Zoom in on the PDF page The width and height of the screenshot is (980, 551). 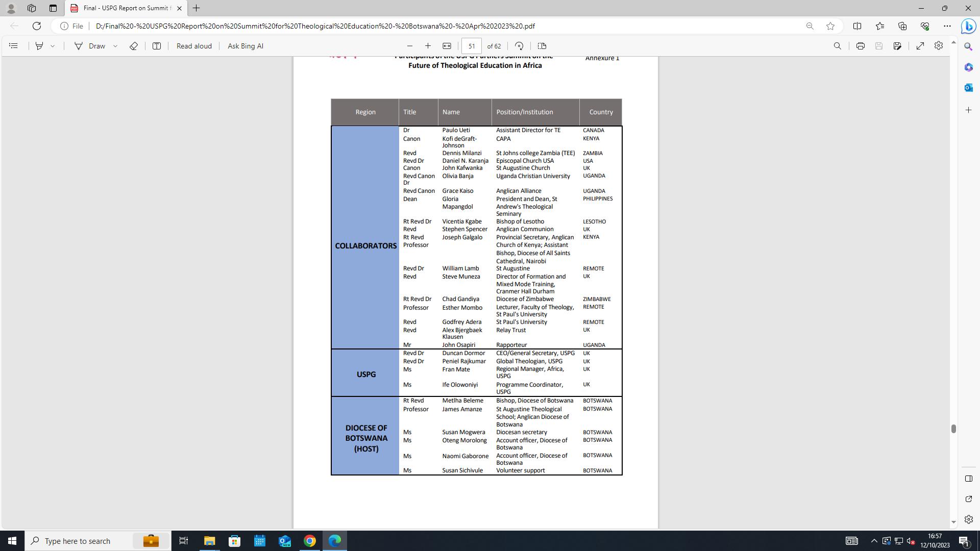coord(428,46)
